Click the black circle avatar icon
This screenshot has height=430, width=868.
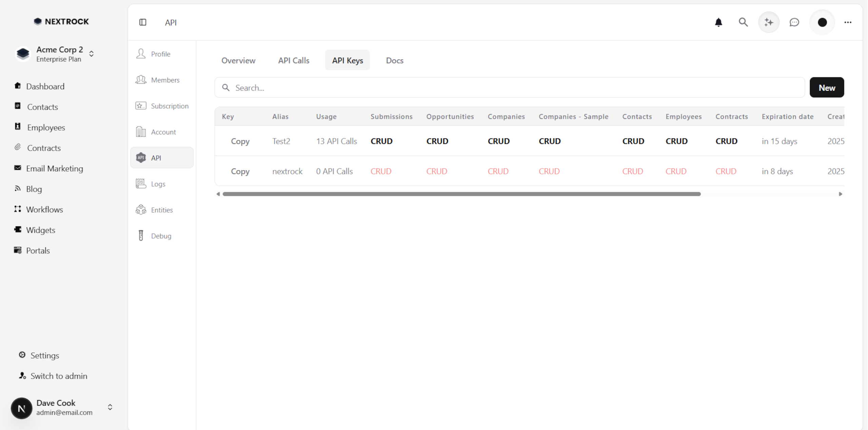[x=822, y=22]
